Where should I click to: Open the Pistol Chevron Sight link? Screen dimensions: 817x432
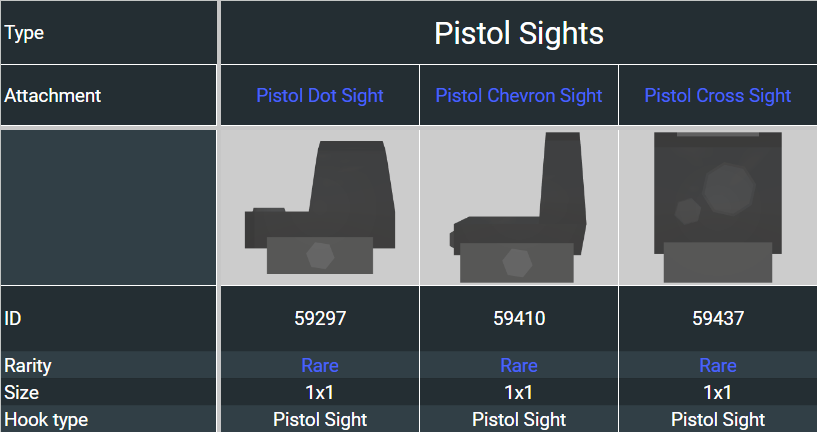[x=519, y=96]
